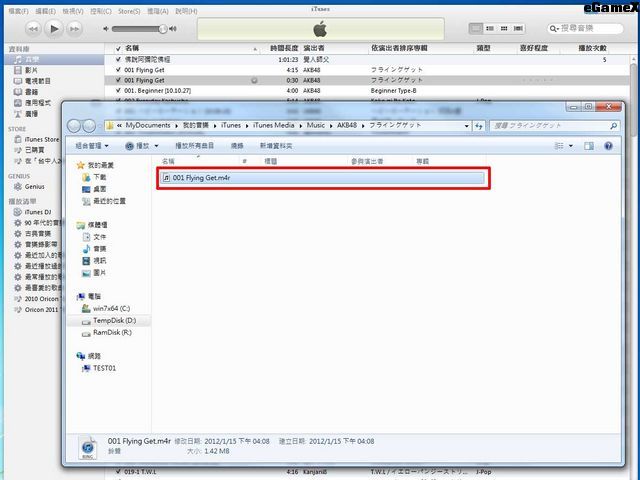The width and height of the screenshot is (640, 480).
Task: Click the Explorer search box
Action: click(555, 126)
